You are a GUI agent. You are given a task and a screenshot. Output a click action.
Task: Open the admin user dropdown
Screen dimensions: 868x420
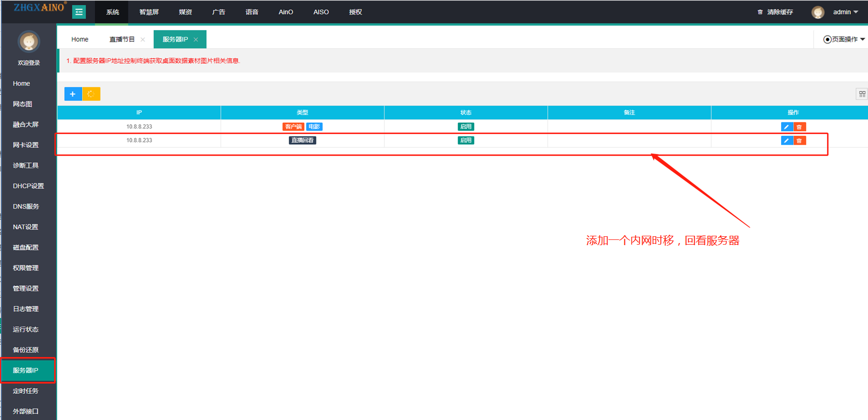click(845, 12)
